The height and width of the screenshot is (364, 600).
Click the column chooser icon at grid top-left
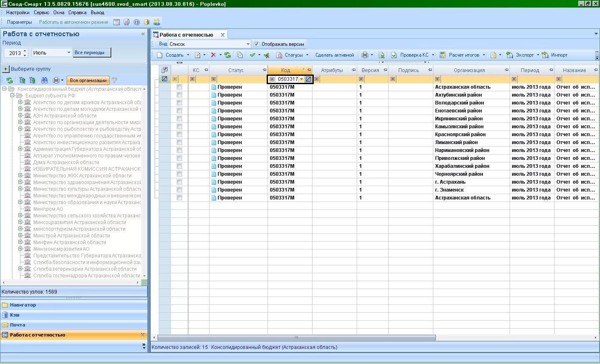click(165, 70)
